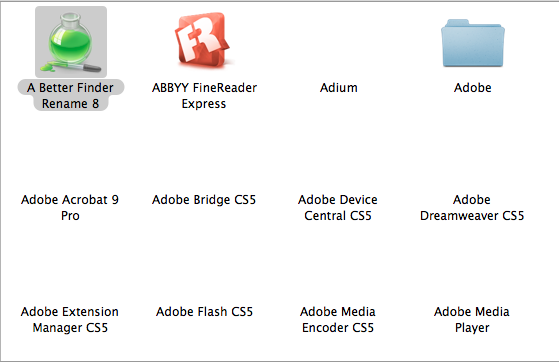559x362 pixels.
Task: Select Adobe Acrobat 9 Pro label
Action: click(x=70, y=207)
